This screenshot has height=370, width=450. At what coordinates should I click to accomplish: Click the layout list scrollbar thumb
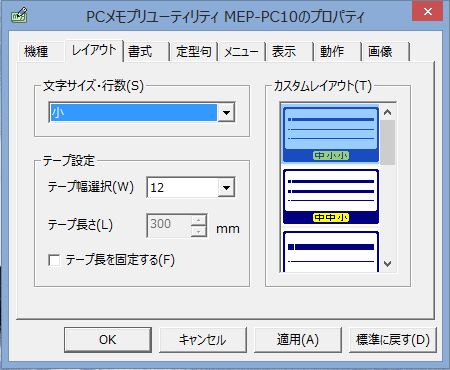click(387, 142)
